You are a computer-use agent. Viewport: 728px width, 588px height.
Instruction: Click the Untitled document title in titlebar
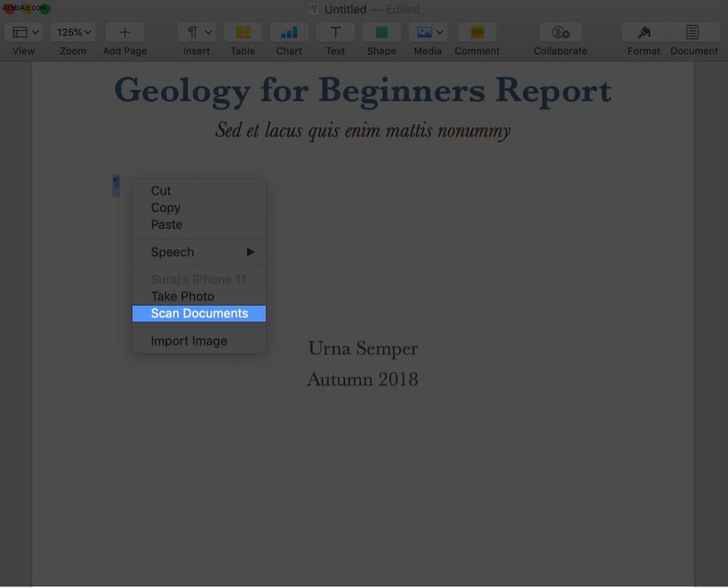click(345, 9)
